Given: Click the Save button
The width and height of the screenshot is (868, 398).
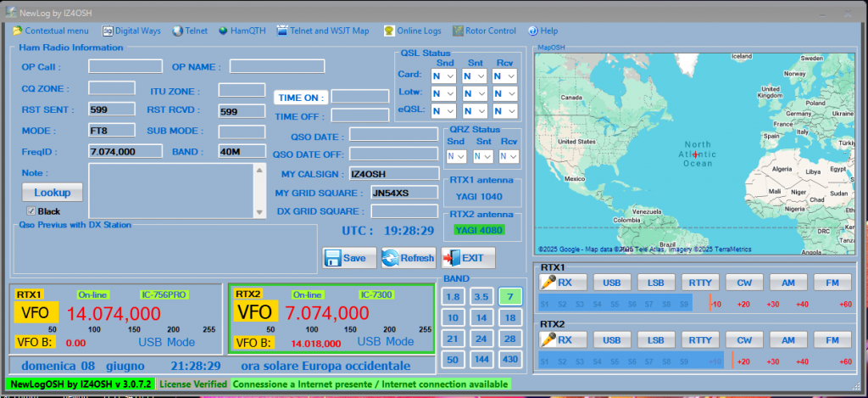Looking at the screenshot, I should pyautogui.click(x=346, y=258).
